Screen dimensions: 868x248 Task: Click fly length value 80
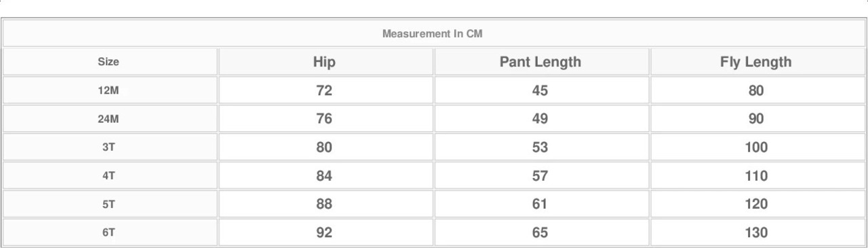[x=756, y=91]
